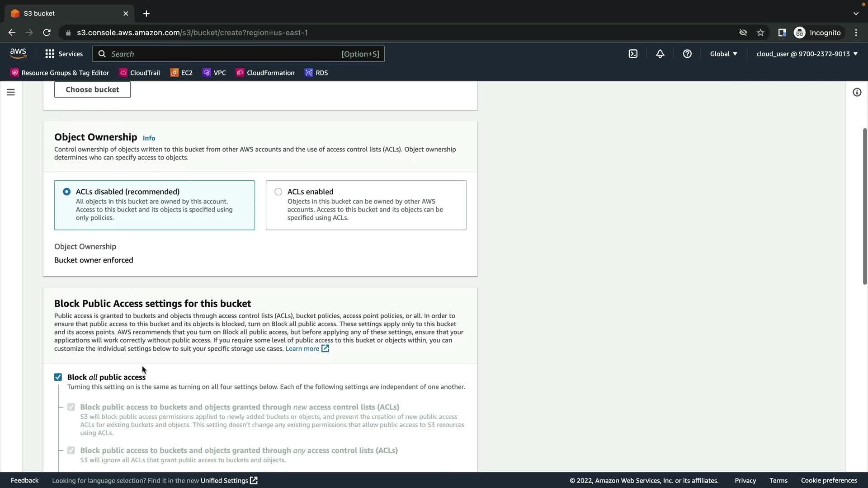Uncheck Block all public access checkbox
Image resolution: width=868 pixels, height=488 pixels.
[58, 377]
